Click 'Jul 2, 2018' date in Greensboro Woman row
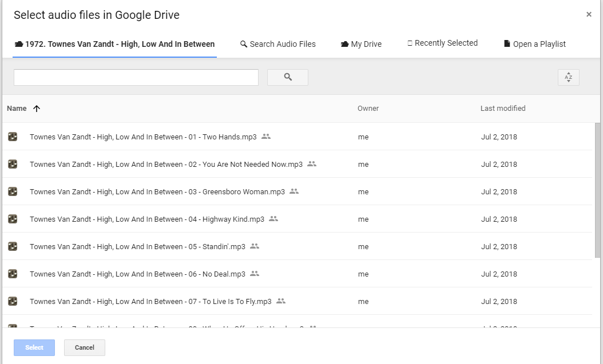 click(x=499, y=192)
